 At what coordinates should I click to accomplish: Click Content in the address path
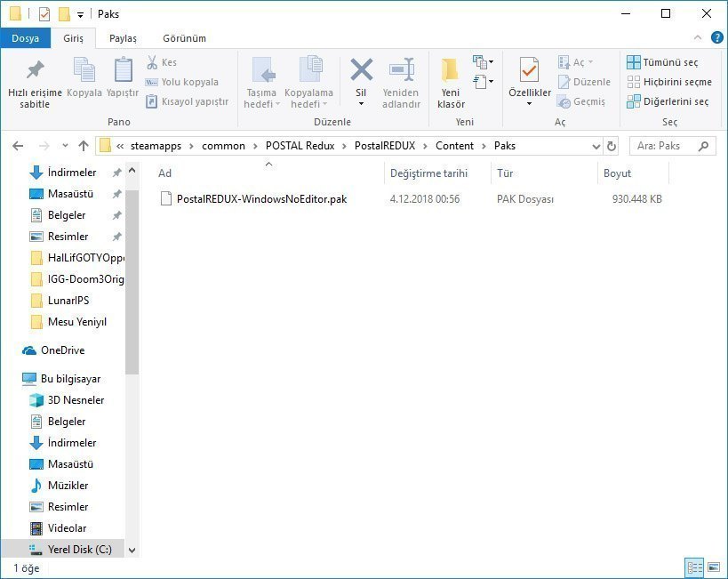pos(454,146)
